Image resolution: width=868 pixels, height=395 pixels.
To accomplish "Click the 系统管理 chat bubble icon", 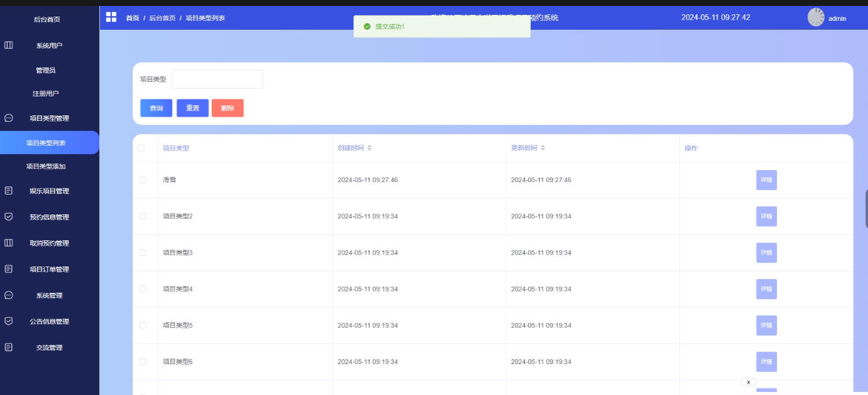I will [8, 295].
